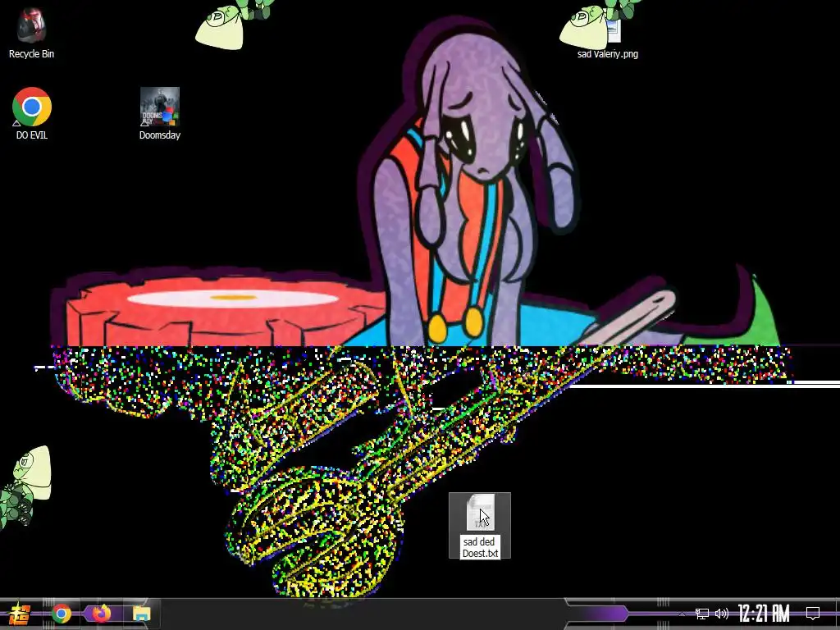Open the Start menu button

[18, 614]
